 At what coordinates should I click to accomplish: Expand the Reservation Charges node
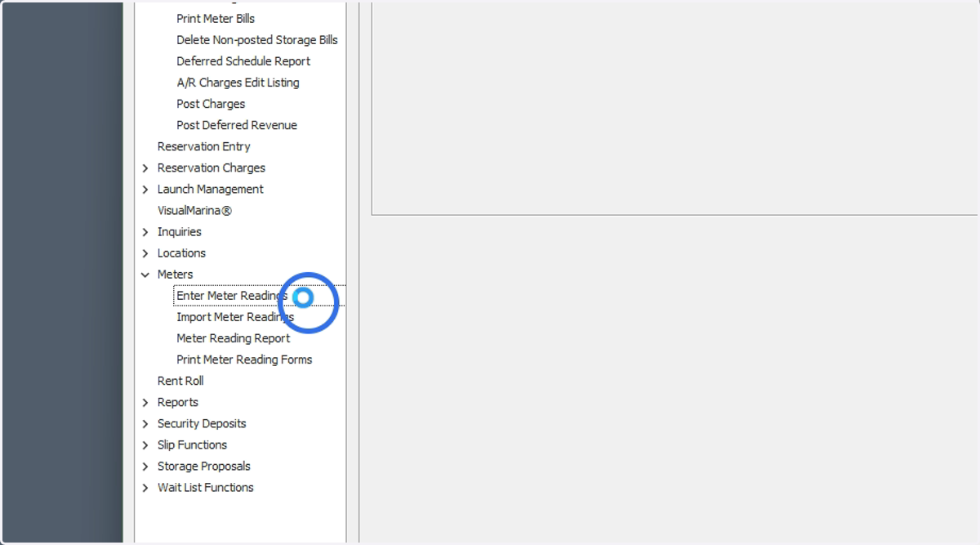coord(145,168)
